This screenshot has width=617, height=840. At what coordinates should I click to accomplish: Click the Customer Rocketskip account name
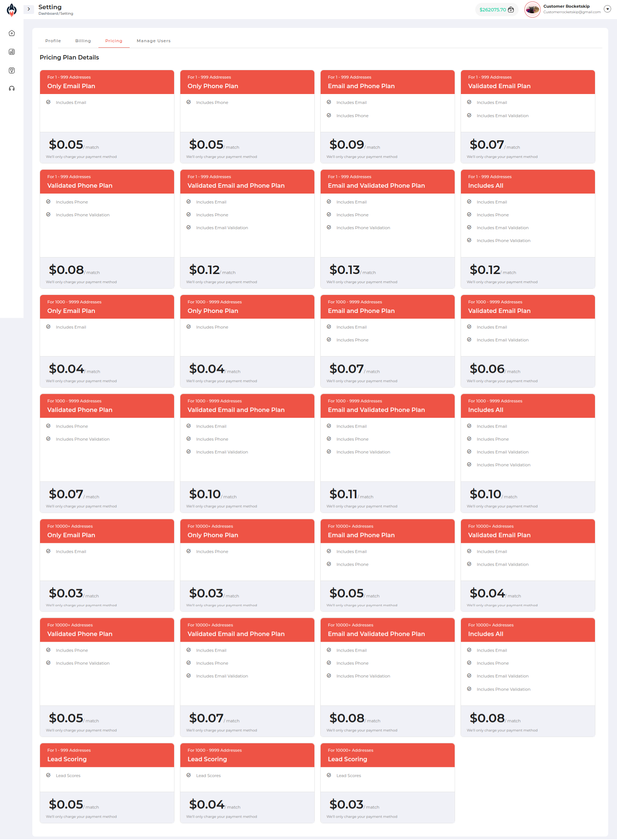[x=566, y=6]
